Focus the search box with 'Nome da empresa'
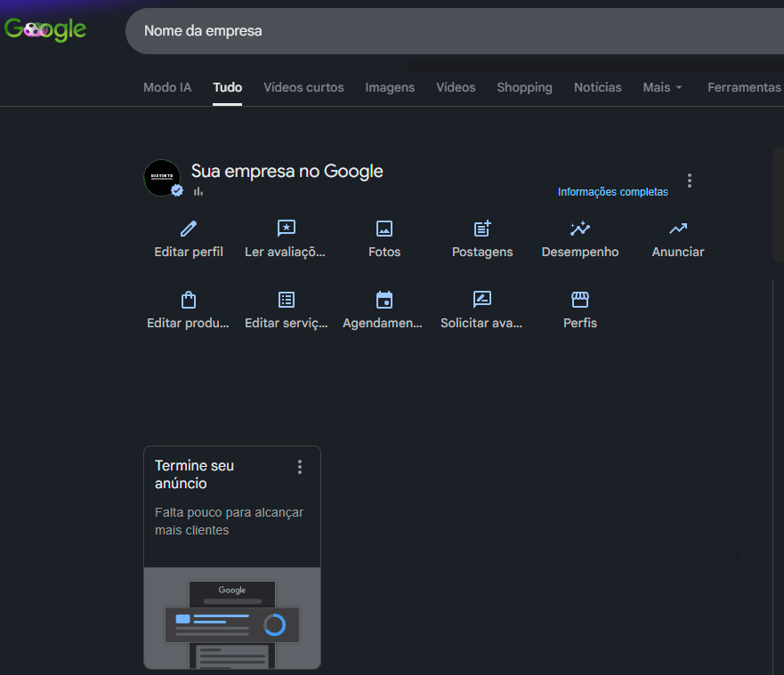Image resolution: width=784 pixels, height=675 pixels. coord(455,31)
